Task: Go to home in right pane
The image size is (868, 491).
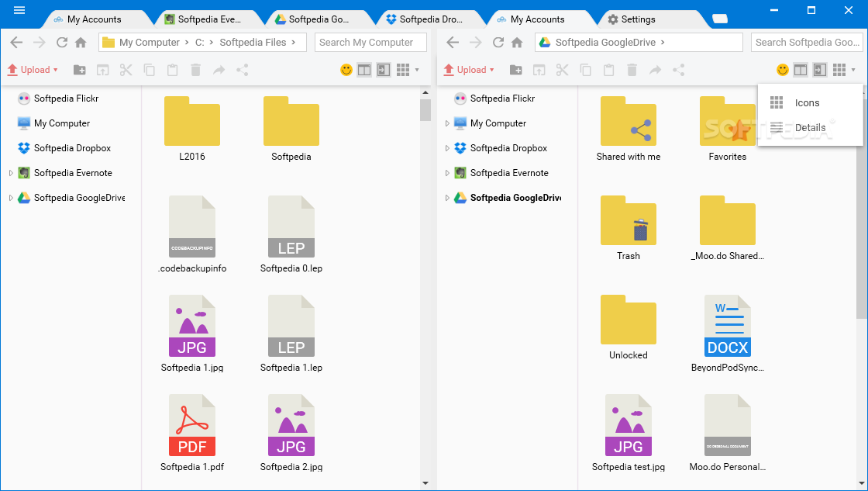Action: pyautogui.click(x=517, y=42)
